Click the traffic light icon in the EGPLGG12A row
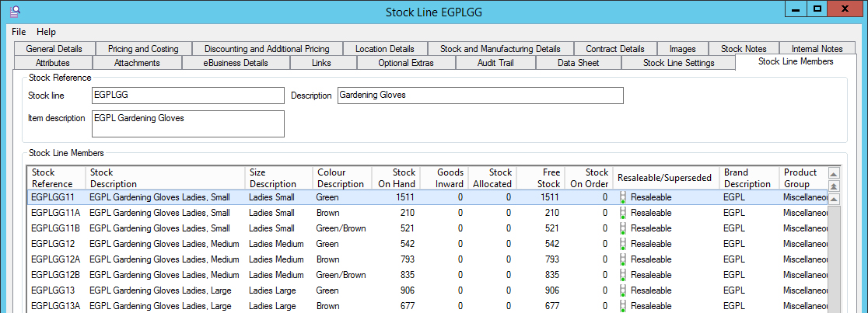The height and width of the screenshot is (313, 868). point(623,259)
